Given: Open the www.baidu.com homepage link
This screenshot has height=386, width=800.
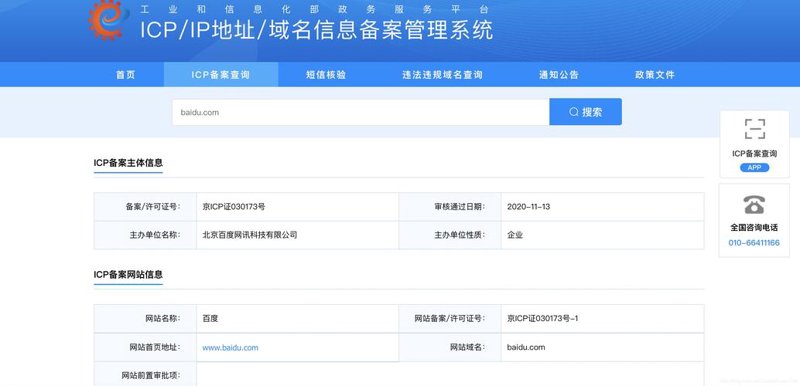Looking at the screenshot, I should click(x=230, y=348).
